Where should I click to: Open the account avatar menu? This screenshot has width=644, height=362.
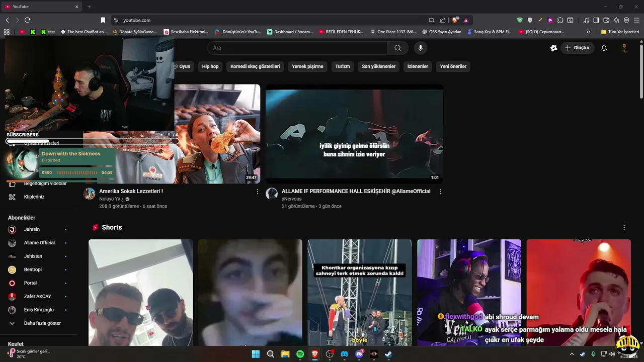[x=624, y=48]
